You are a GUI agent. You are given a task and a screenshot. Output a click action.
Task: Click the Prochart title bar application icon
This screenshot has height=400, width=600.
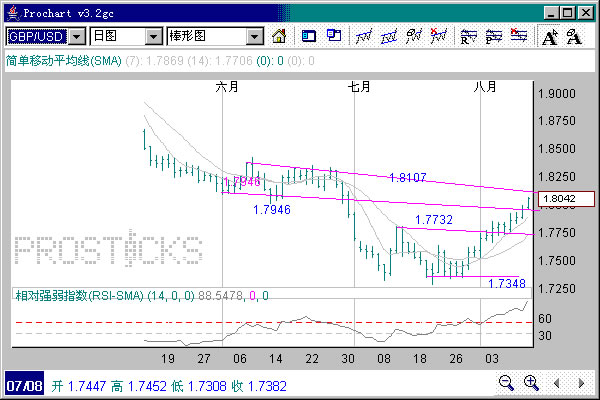(13, 13)
